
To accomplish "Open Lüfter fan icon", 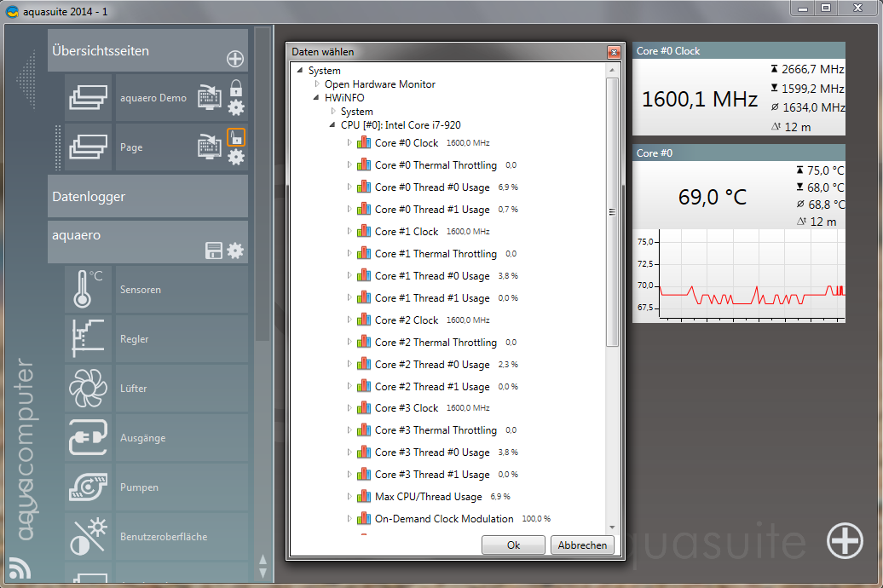I will (88, 388).
